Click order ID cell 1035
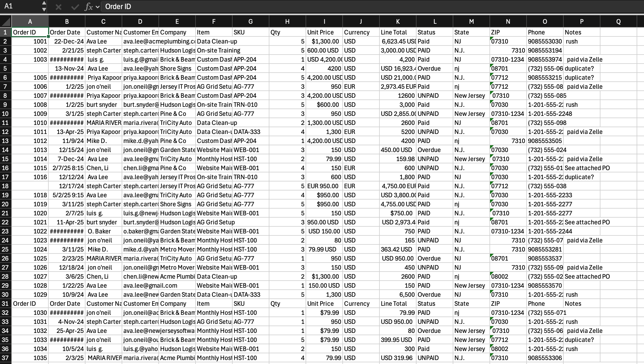The image size is (644, 364). (30, 358)
